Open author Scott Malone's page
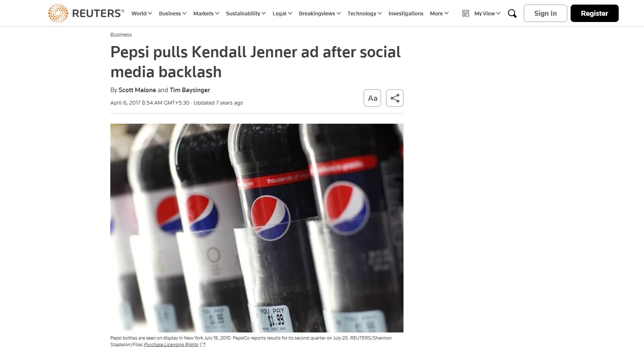644x347 pixels. pos(137,90)
